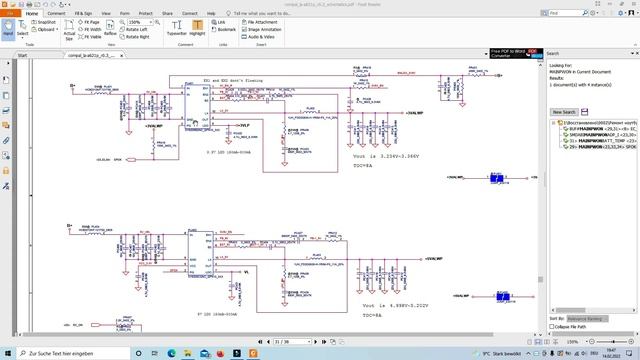Add a File Attachment
This screenshot has width=640, height=360.
260,22
